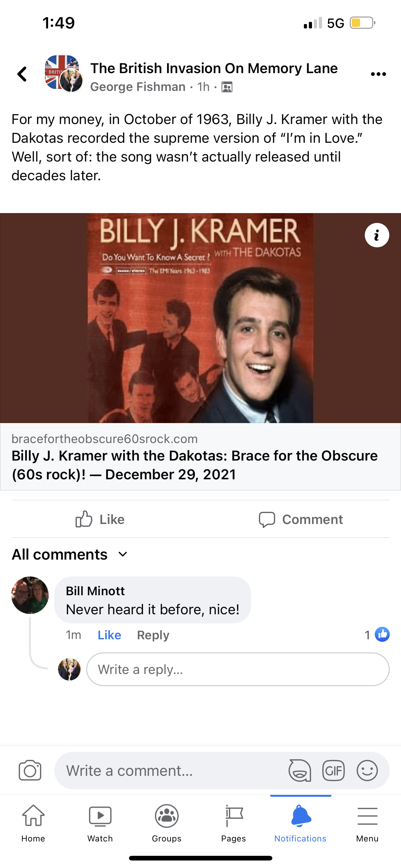The height and width of the screenshot is (868, 401).
Task: Open the GIF picker
Action: (x=333, y=770)
